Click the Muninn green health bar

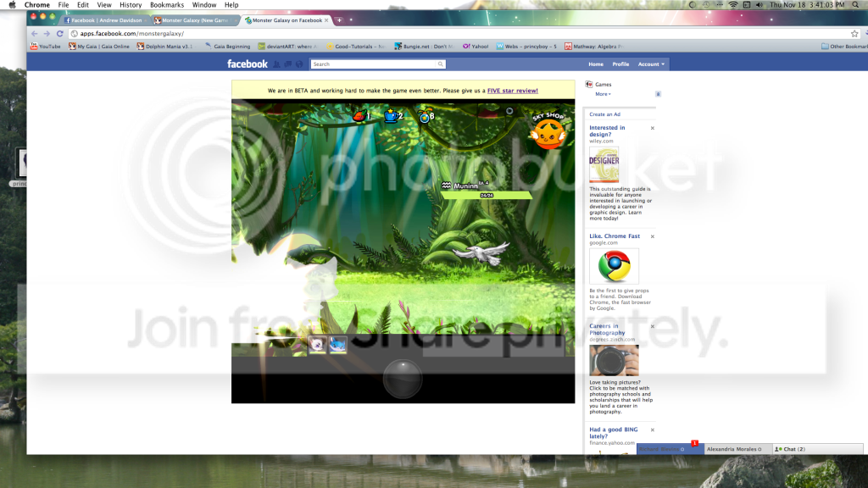487,196
